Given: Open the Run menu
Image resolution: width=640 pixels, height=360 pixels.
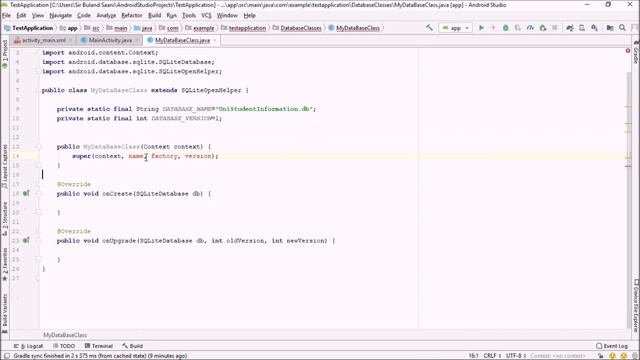Looking at the screenshot, I should pyautogui.click(x=171, y=16).
